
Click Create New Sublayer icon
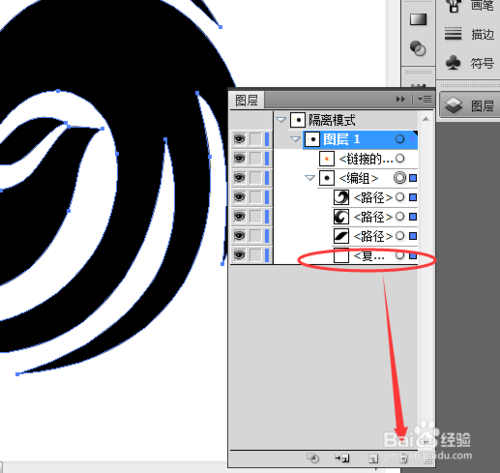[x=342, y=459]
